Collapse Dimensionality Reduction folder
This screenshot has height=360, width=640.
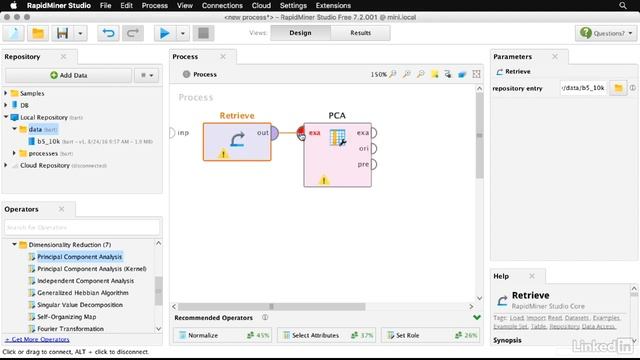click(14, 244)
